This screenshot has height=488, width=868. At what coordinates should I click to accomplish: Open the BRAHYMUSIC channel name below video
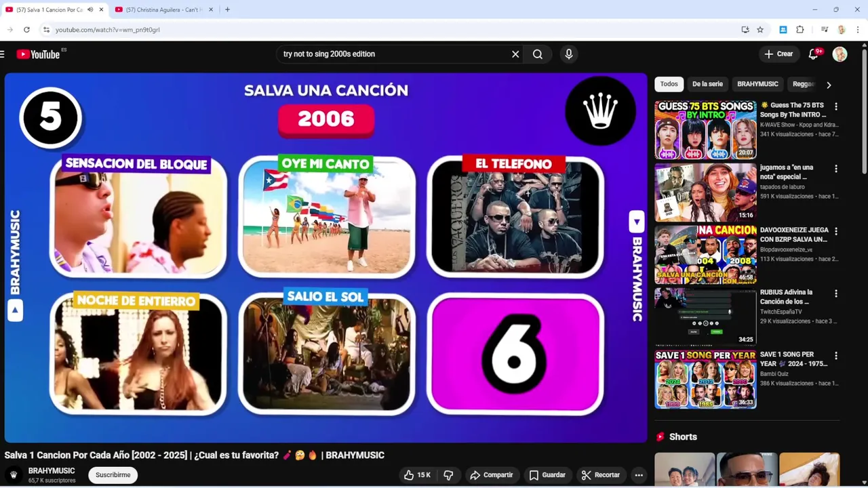pyautogui.click(x=52, y=471)
